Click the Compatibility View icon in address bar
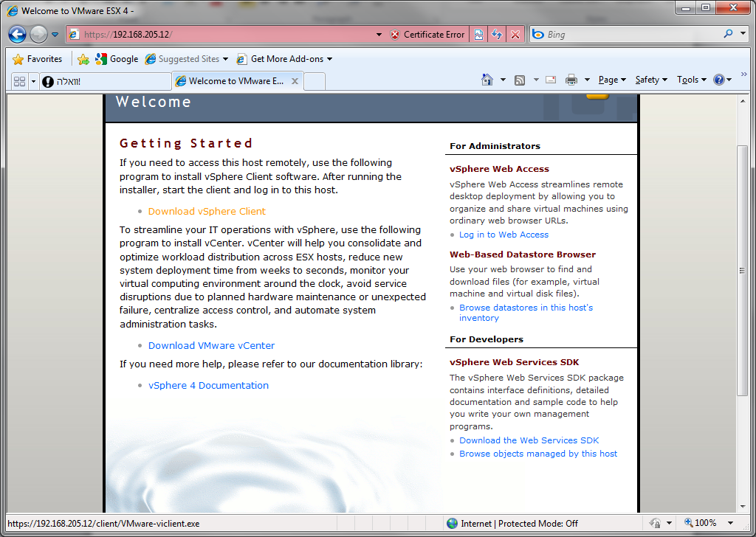Viewport: 756px width, 537px height. 478,35
